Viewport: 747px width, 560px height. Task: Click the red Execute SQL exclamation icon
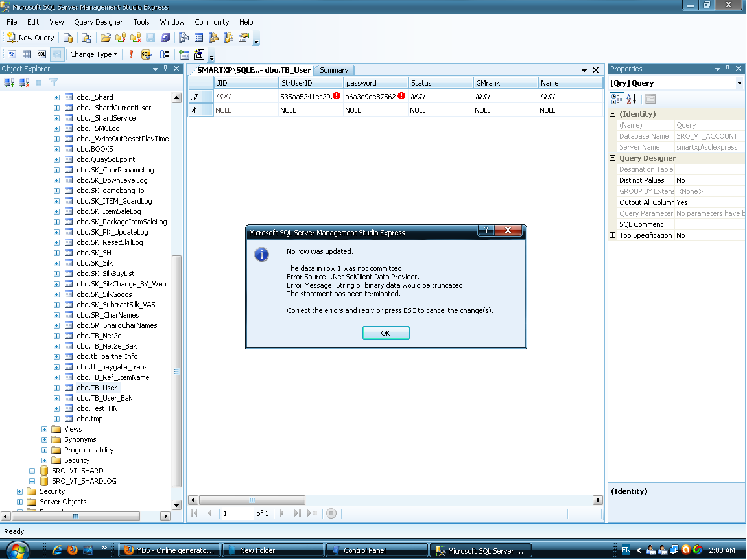(131, 54)
